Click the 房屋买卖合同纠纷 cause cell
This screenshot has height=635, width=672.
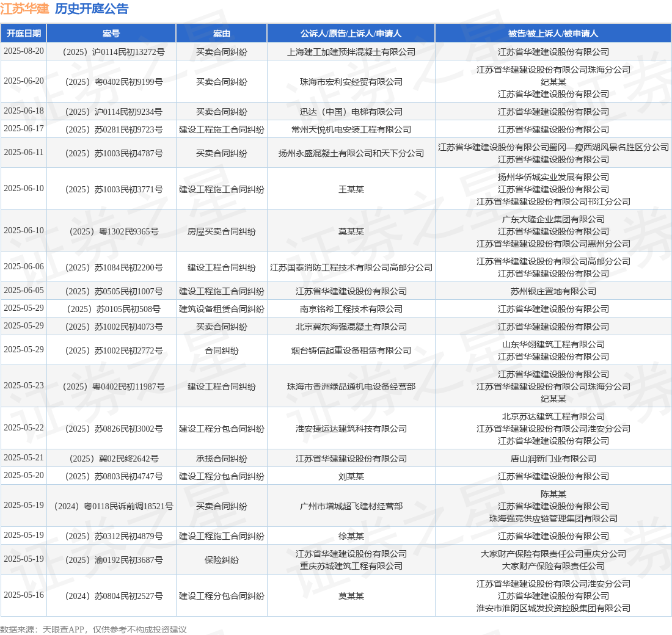pyautogui.click(x=222, y=231)
